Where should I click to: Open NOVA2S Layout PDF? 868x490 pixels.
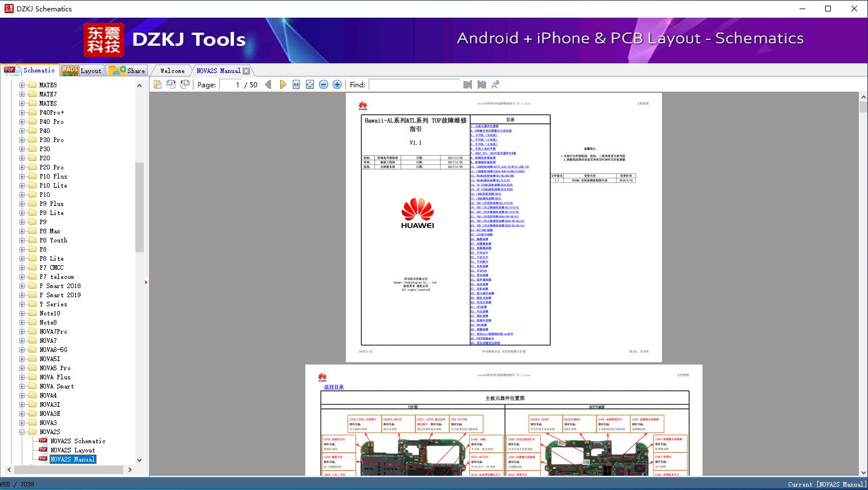coord(72,450)
